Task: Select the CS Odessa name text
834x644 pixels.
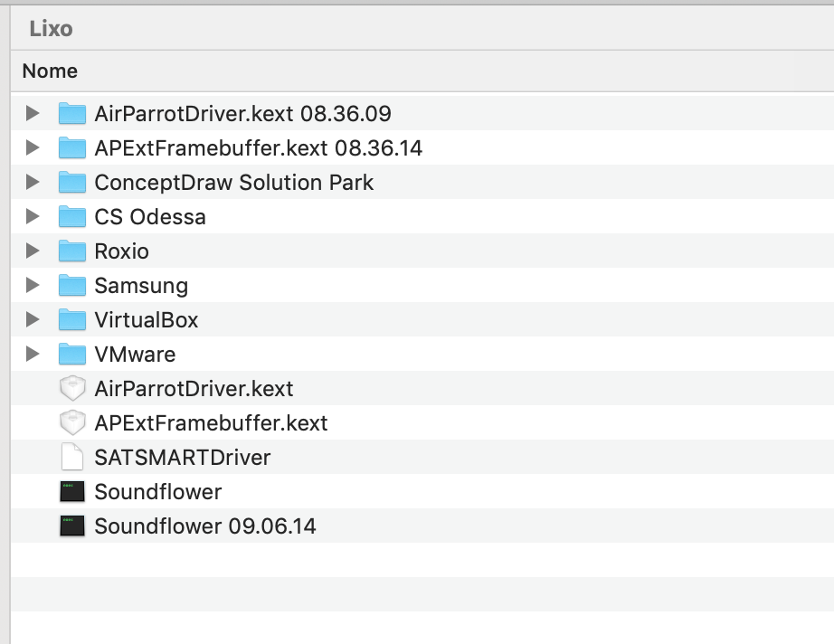Action: (150, 217)
